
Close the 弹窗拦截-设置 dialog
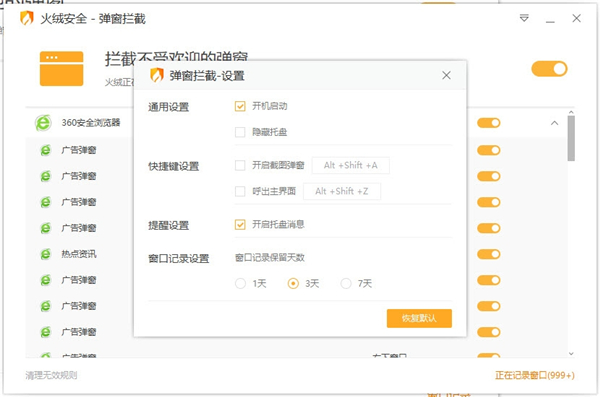(446, 75)
